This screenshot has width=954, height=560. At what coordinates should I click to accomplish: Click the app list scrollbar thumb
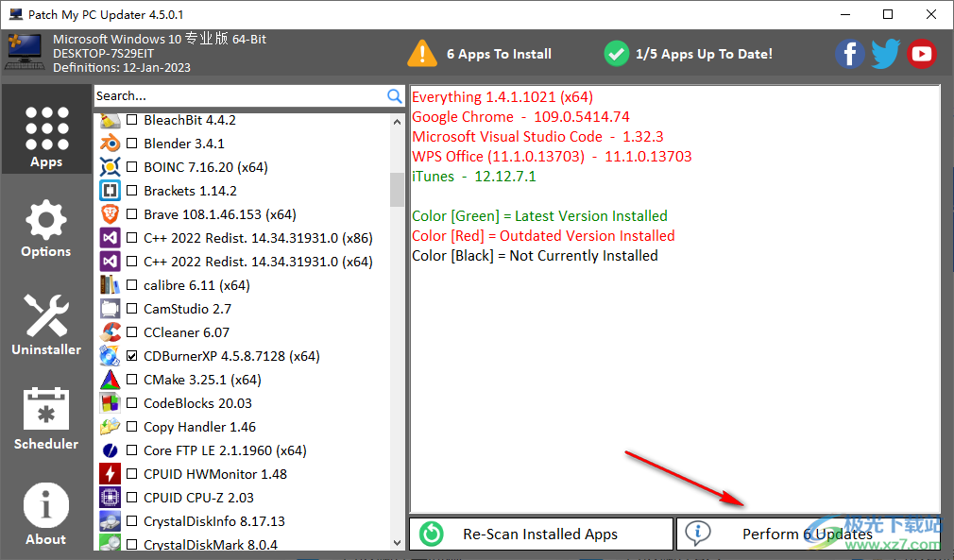[397, 188]
